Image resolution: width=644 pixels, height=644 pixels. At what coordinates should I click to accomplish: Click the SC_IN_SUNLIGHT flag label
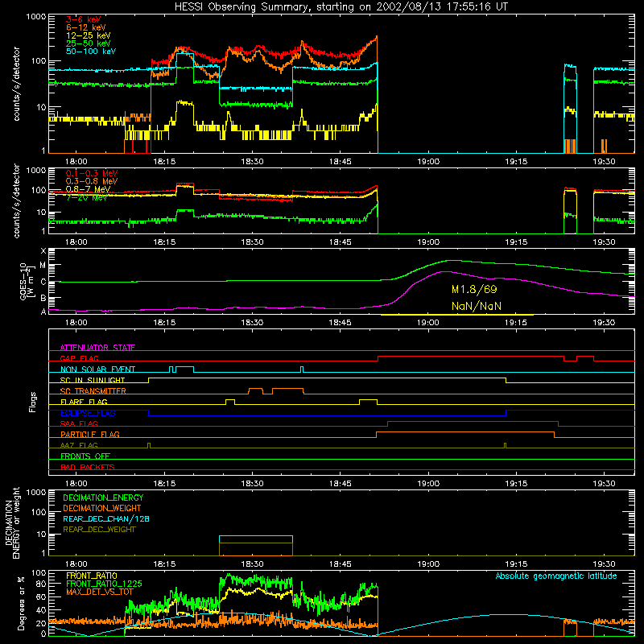93,380
